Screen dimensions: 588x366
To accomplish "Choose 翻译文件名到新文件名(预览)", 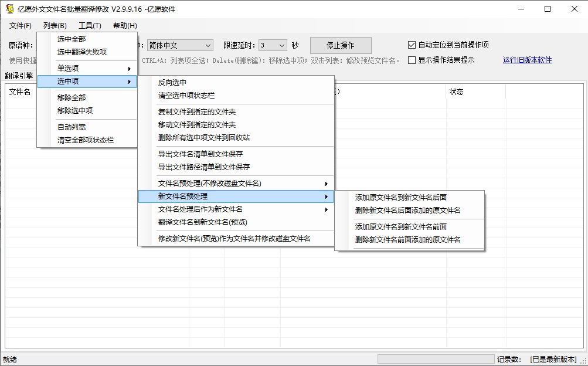I will tap(236, 222).
